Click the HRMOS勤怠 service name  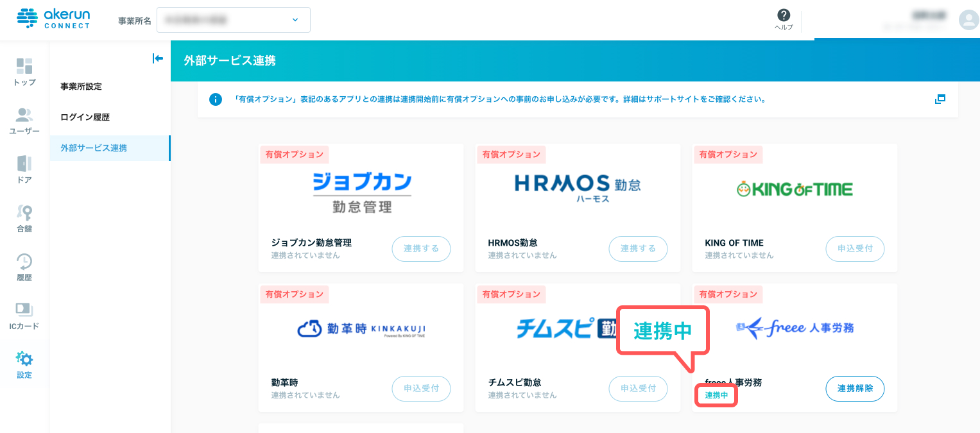point(513,243)
